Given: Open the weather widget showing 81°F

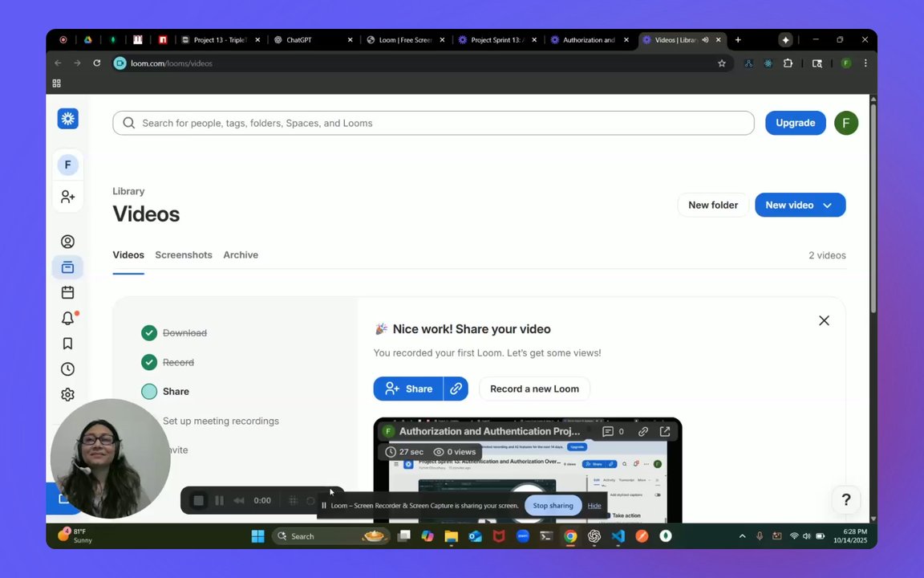Looking at the screenshot, I should click(75, 535).
